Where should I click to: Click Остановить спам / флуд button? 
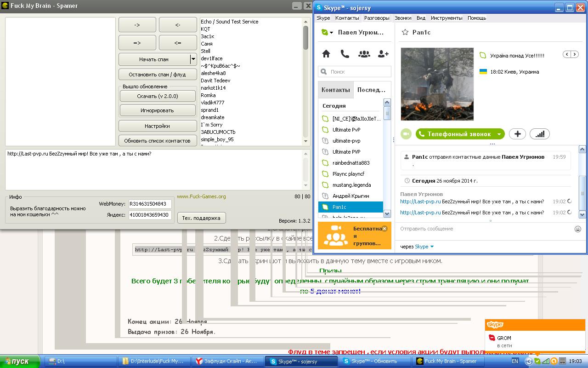[x=158, y=75]
